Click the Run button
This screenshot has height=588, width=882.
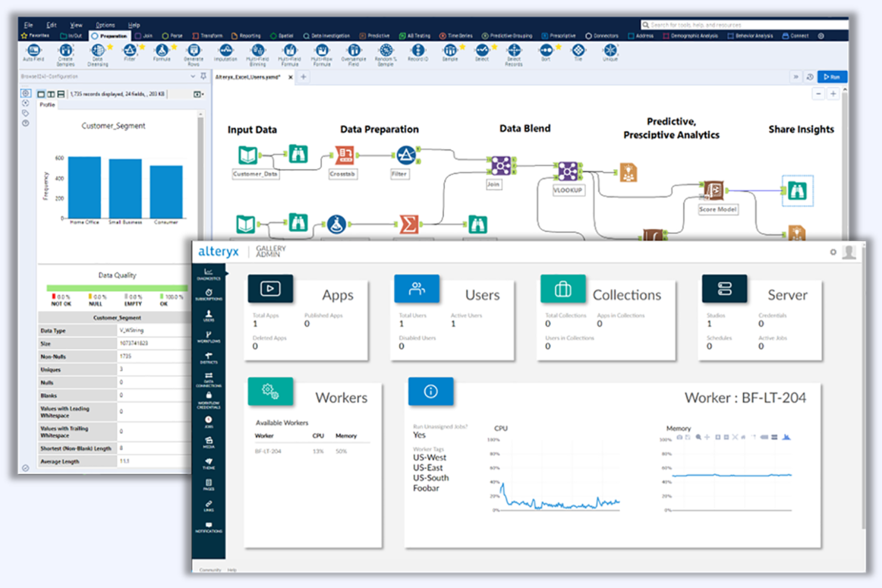coord(832,76)
